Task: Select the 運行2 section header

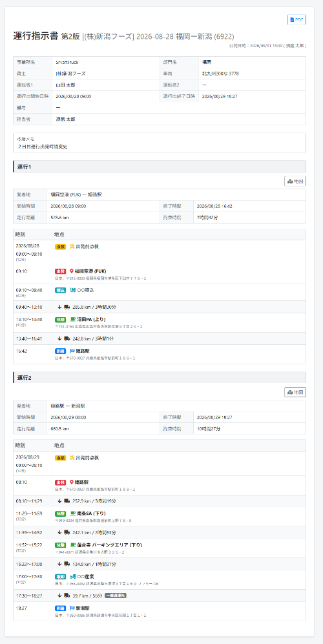Action: point(160,377)
